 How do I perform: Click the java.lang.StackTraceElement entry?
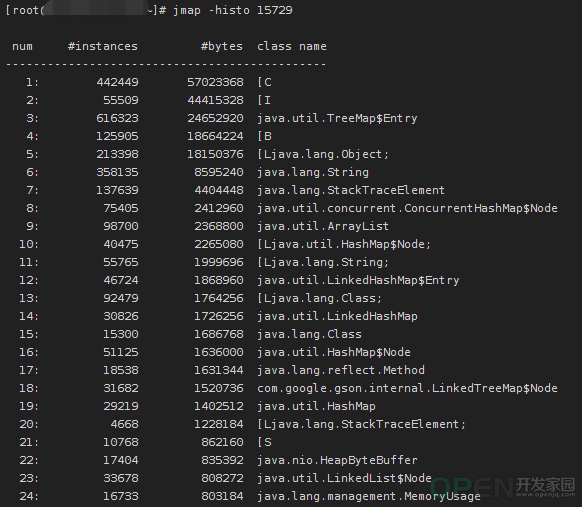tap(351, 190)
